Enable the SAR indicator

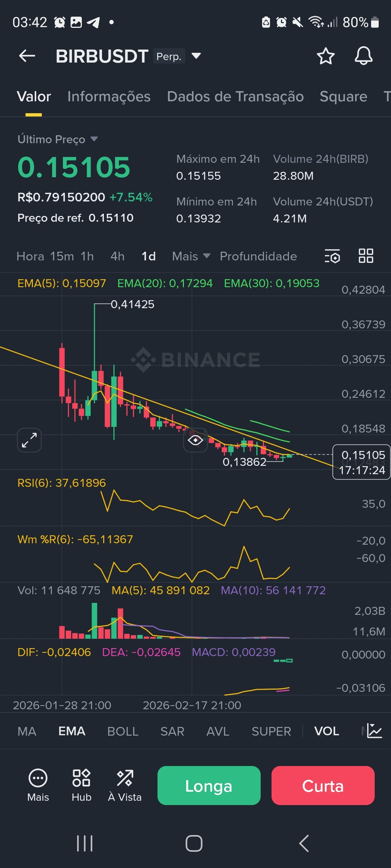[x=172, y=731]
